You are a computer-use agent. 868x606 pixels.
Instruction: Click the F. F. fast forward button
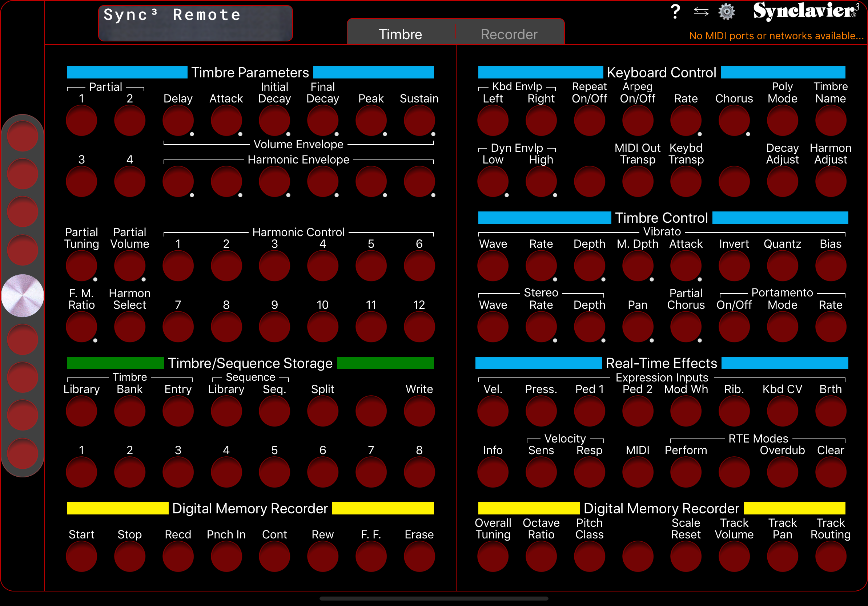(x=371, y=557)
